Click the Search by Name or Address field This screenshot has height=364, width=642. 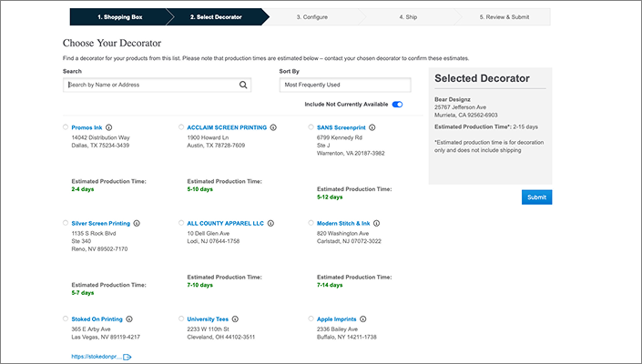150,85
